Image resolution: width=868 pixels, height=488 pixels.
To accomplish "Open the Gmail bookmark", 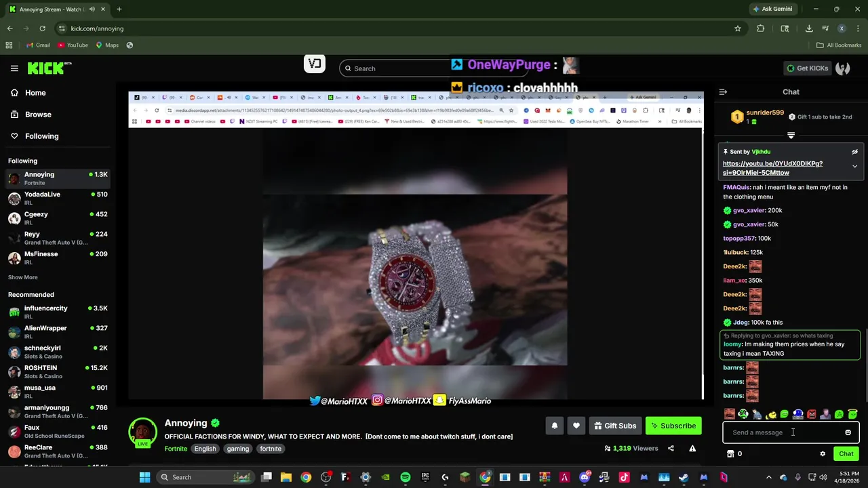I will click(x=37, y=45).
